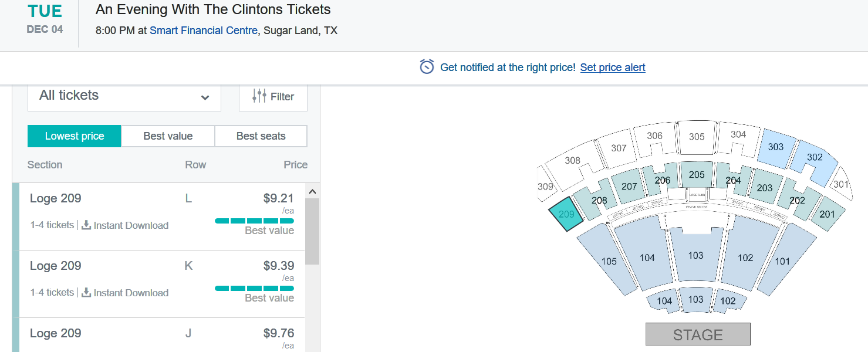
Task: Select section 302 on the seat map
Action: [814, 157]
